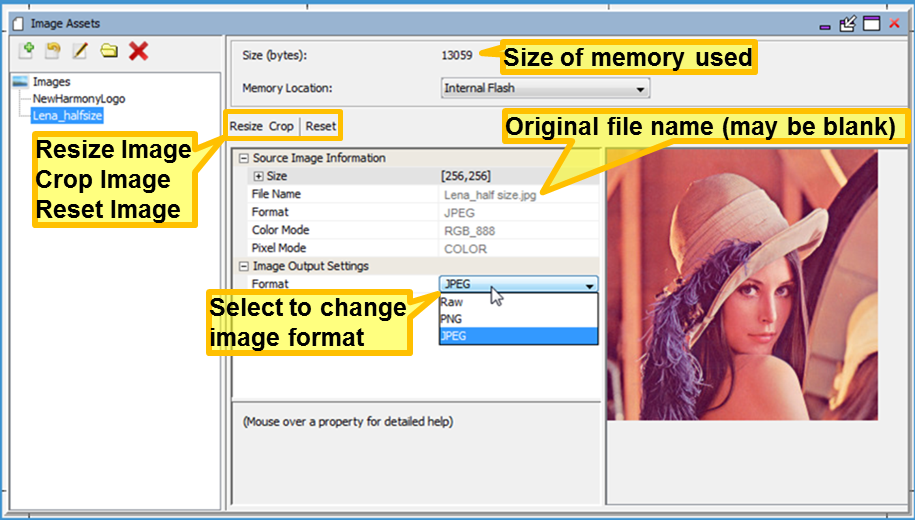Image resolution: width=915 pixels, height=520 pixels.
Task: Click the Lena image preview
Action: pos(742,284)
